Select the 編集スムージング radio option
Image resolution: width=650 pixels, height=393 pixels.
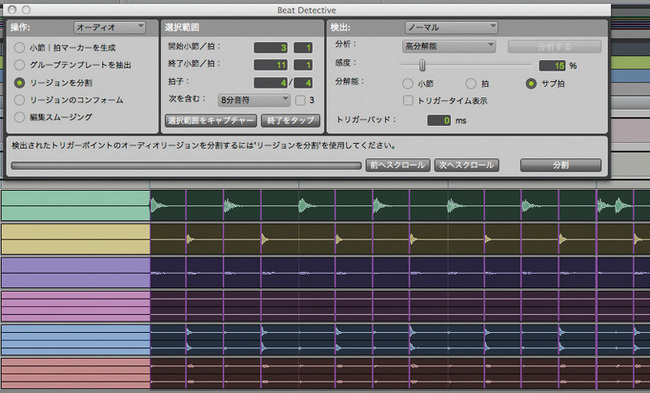tap(19, 117)
